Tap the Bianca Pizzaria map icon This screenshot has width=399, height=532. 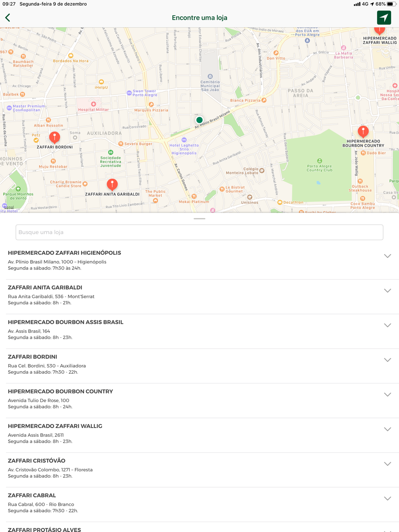click(x=264, y=100)
